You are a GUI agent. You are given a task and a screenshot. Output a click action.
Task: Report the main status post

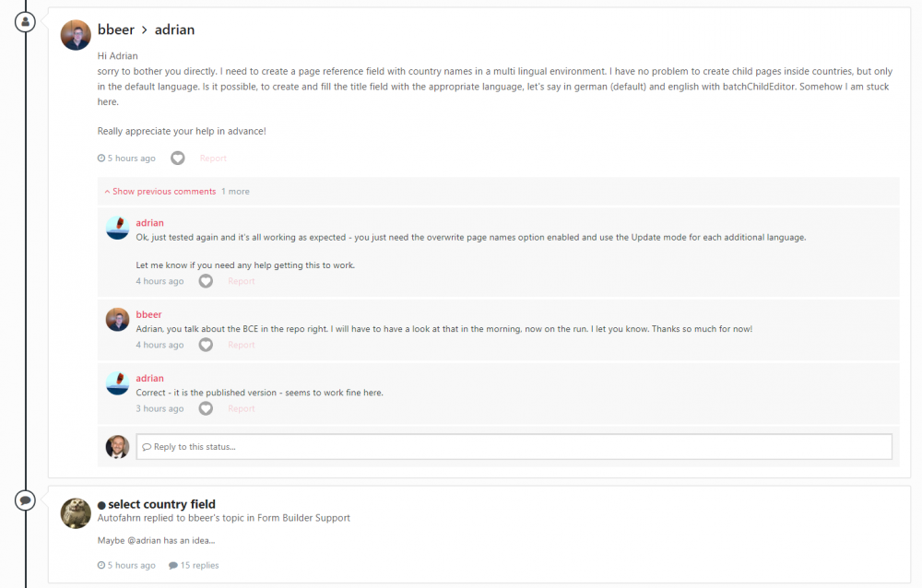click(213, 159)
